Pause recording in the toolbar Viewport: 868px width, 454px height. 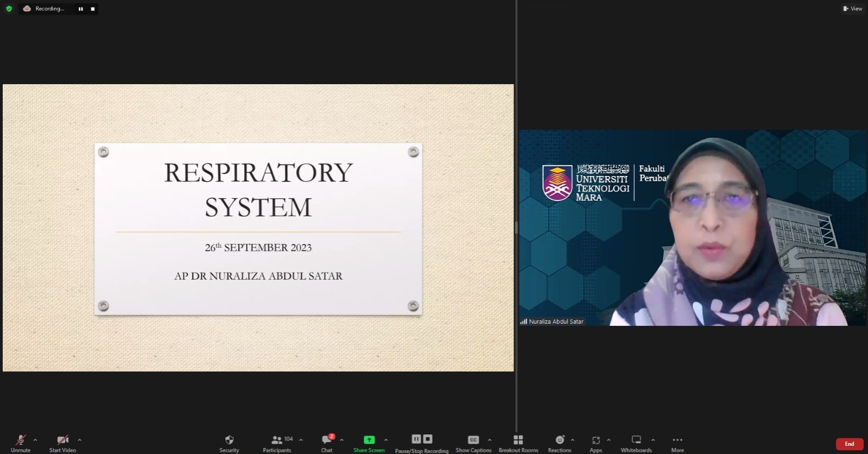tap(416, 439)
